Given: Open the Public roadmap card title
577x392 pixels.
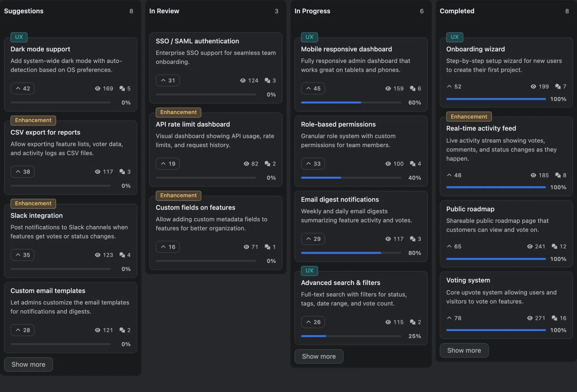Looking at the screenshot, I should coord(470,209).
